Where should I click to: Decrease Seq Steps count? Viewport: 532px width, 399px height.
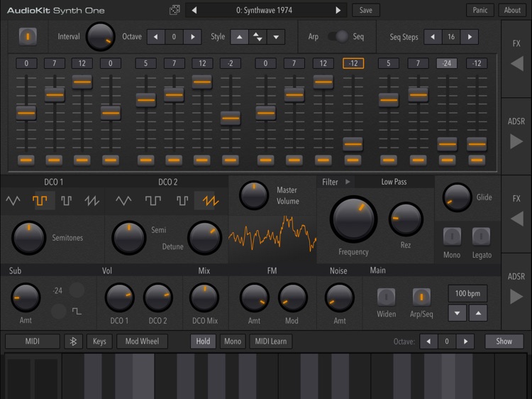(433, 37)
